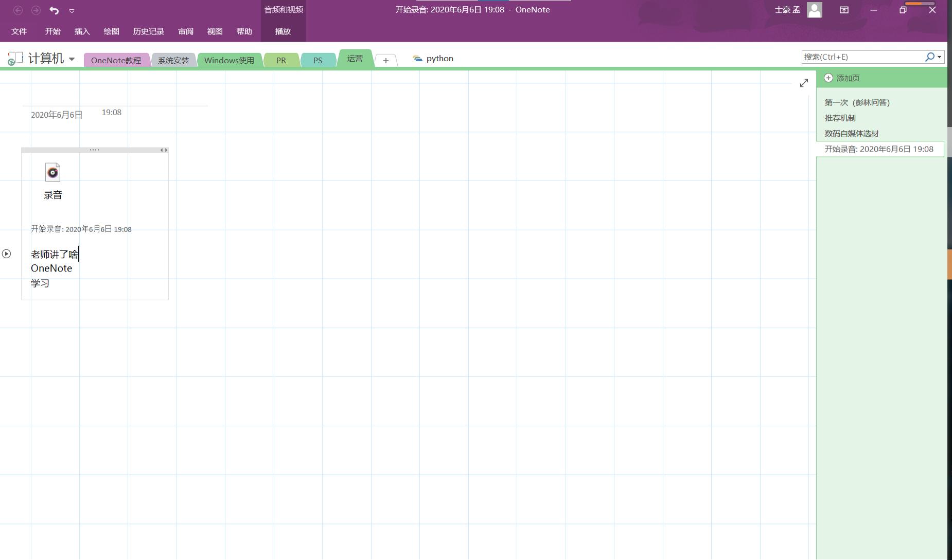Open the 播放 ribbon tab
Screen dimensions: 952x560
(283, 31)
